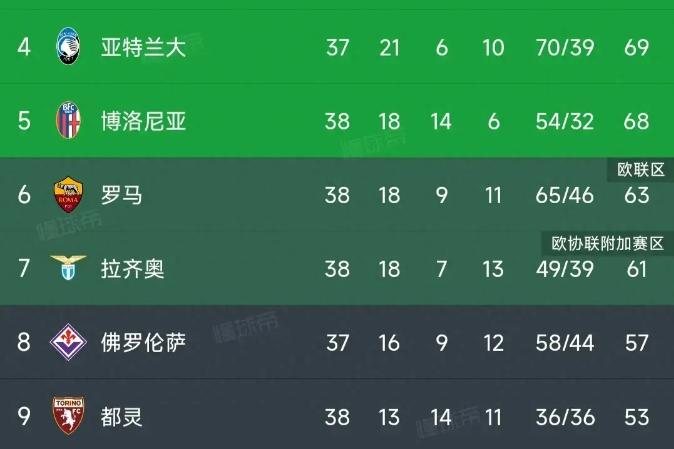The width and height of the screenshot is (674, 449).
Task: Click the Atalanta club crest
Action: click(69, 47)
